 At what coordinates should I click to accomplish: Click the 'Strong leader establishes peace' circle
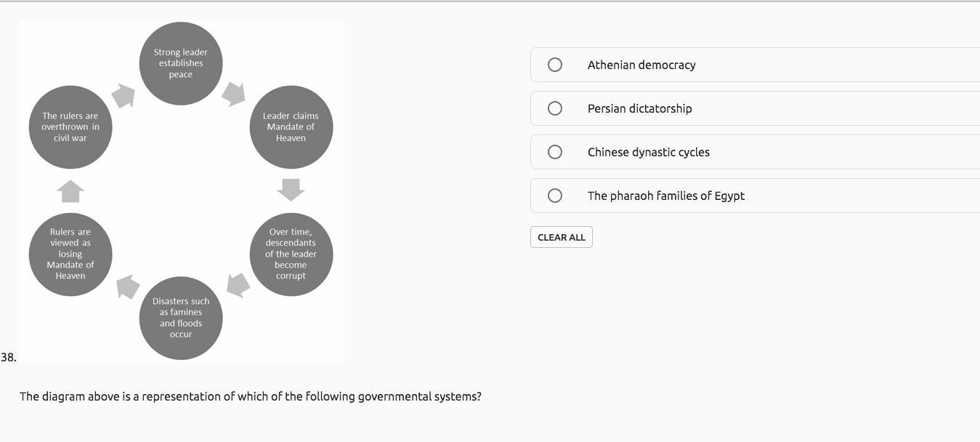(181, 63)
